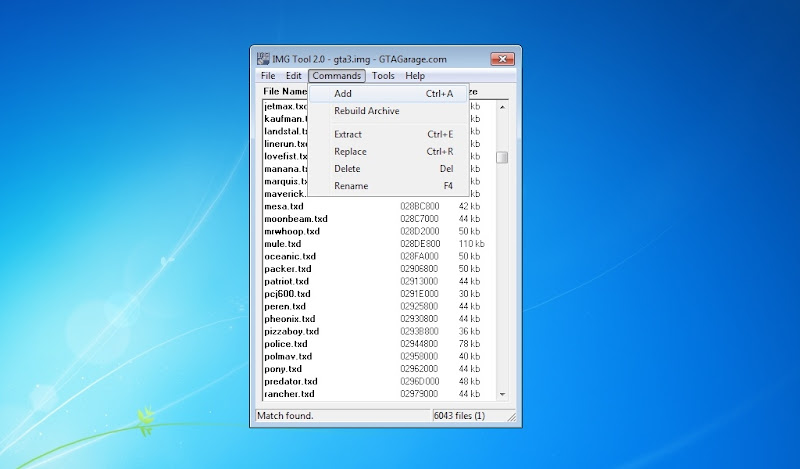Open the Tools menu
This screenshot has width=800, height=469.
click(383, 76)
